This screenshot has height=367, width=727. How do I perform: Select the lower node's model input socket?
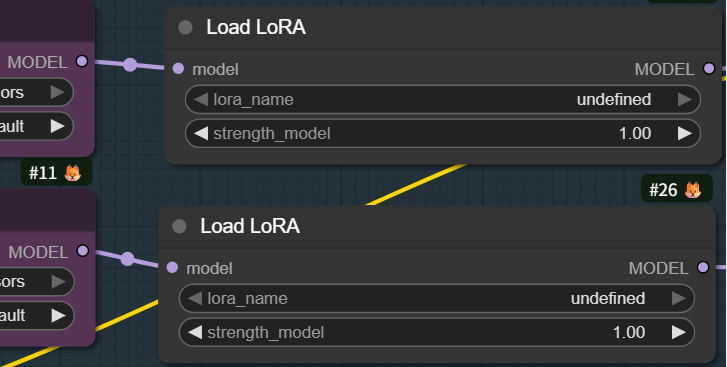coord(172,267)
